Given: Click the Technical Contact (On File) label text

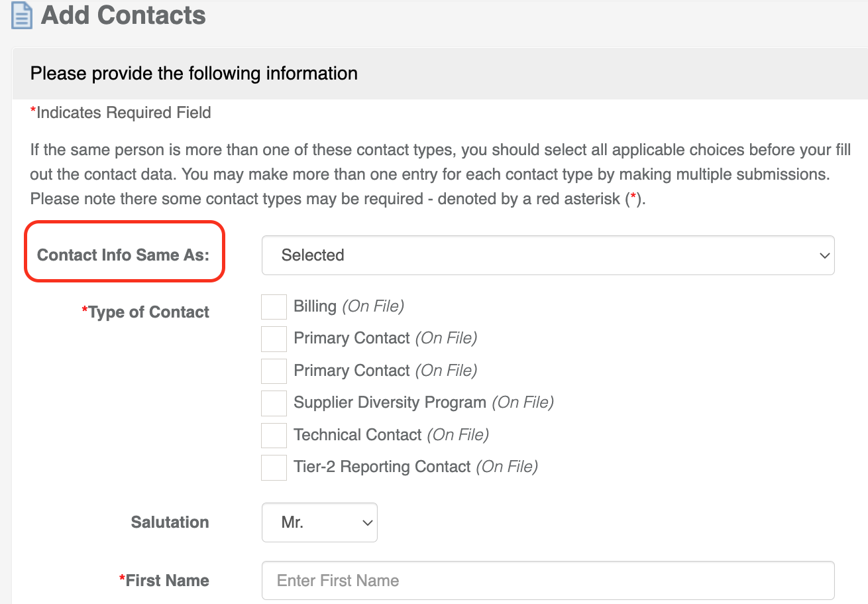Looking at the screenshot, I should 391,435.
